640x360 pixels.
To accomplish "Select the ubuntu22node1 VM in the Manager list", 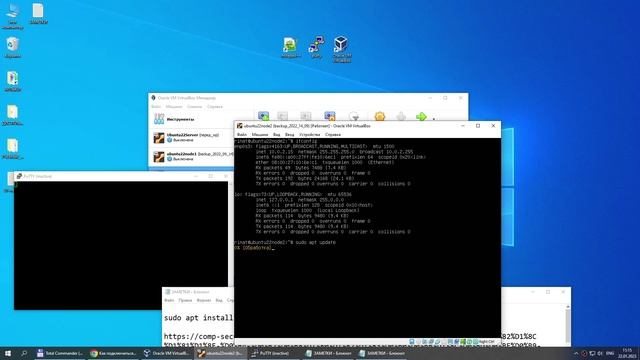I will click(192, 156).
